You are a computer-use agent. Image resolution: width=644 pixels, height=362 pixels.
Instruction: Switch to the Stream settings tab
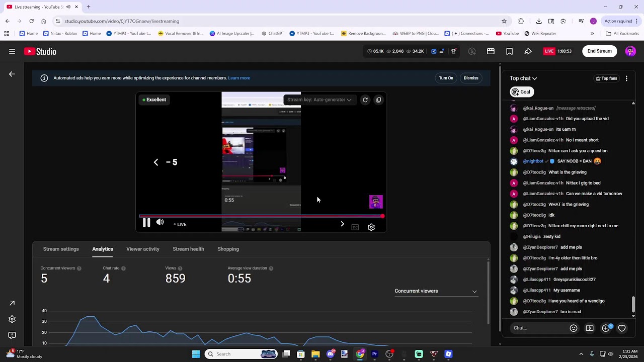click(x=61, y=249)
